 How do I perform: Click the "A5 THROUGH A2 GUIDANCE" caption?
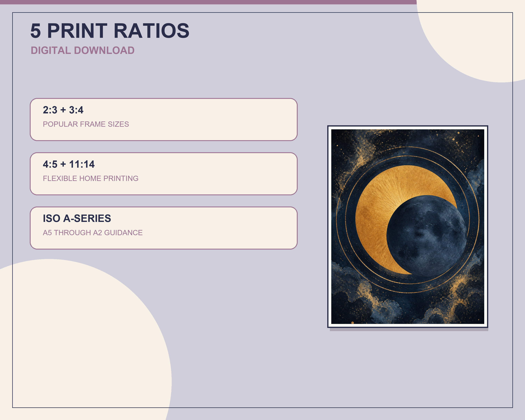[x=93, y=233]
